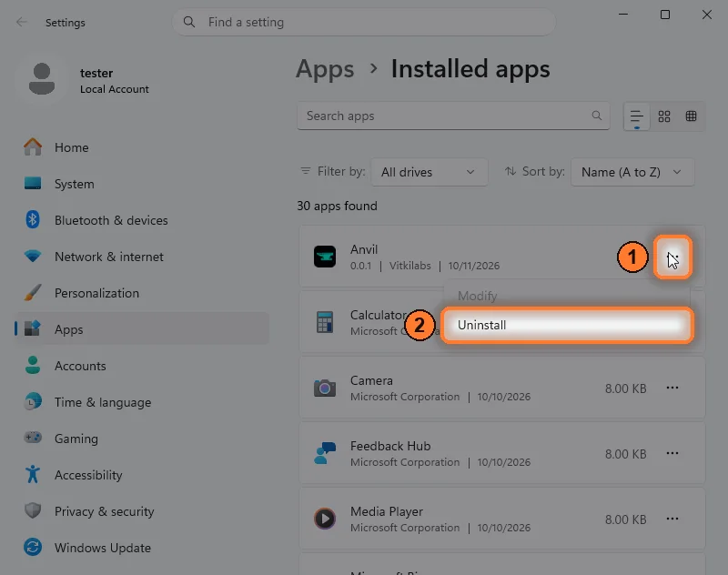728x575 pixels.
Task: Open Windows Update settings
Action: tap(142, 548)
